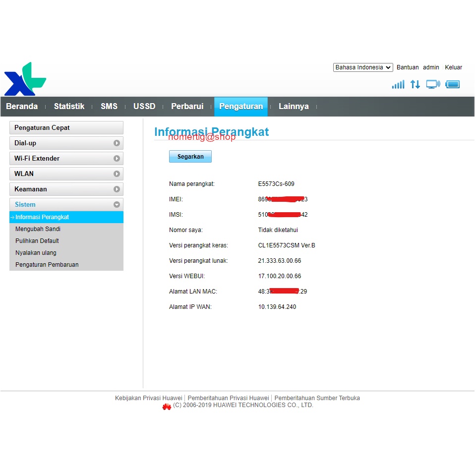This screenshot has height=476, width=476.
Task: Click Keluar to log out
Action: pos(453,67)
